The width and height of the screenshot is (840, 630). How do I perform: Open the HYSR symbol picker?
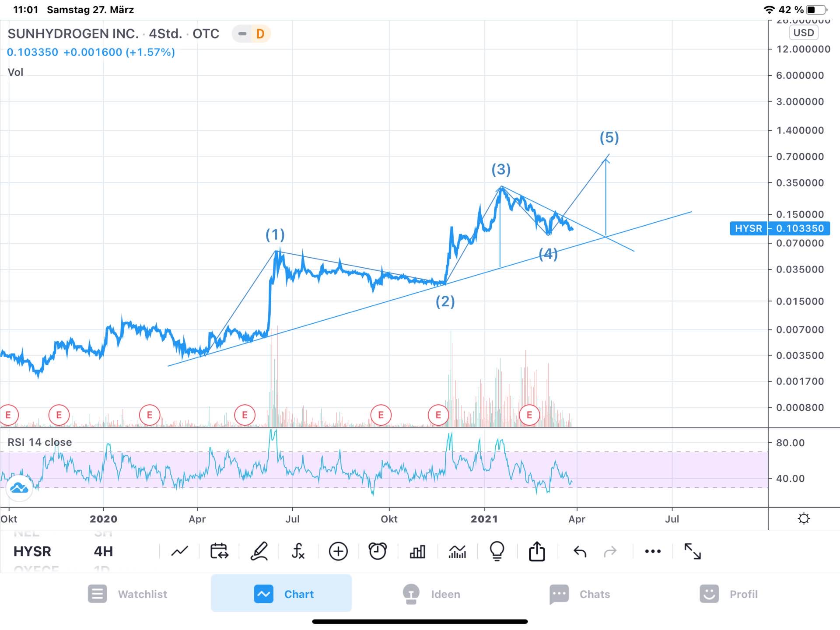click(32, 551)
